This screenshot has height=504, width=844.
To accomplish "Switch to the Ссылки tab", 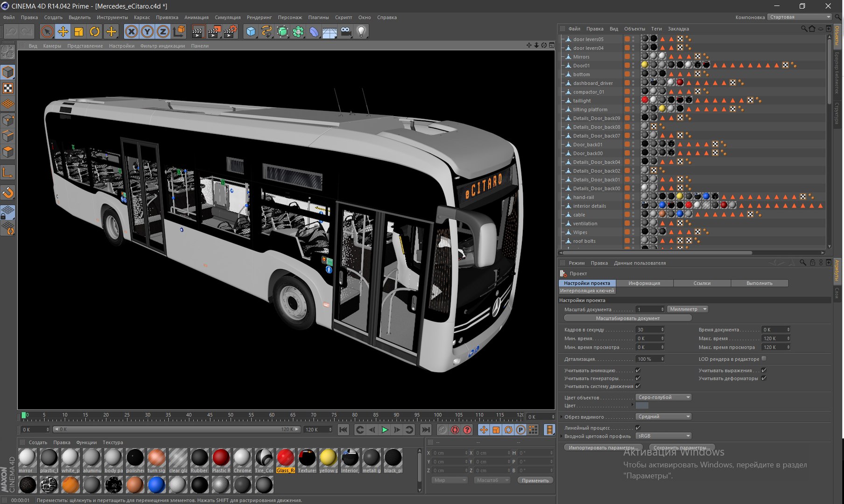I will click(x=702, y=283).
